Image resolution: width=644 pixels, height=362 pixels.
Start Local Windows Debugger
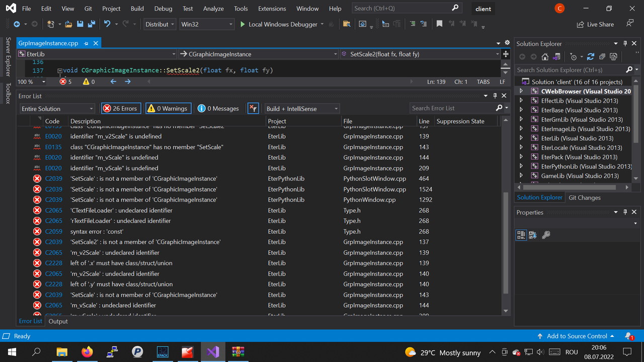click(x=278, y=24)
